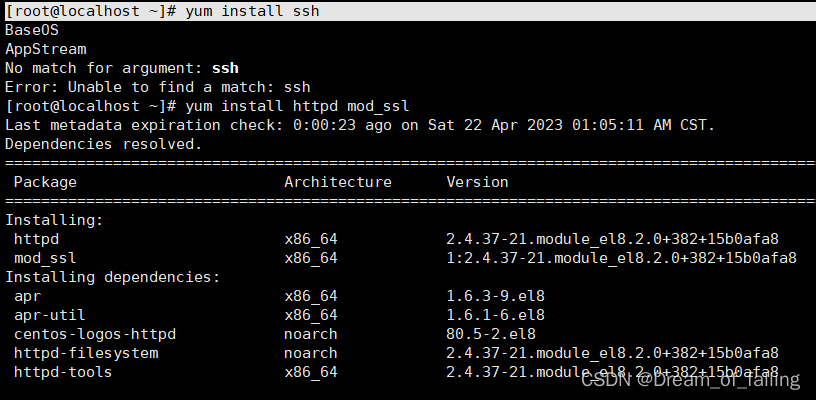Screen dimensions: 816x400
Task: Click noarch in centos-logos-httpd row
Action: [x=311, y=334]
